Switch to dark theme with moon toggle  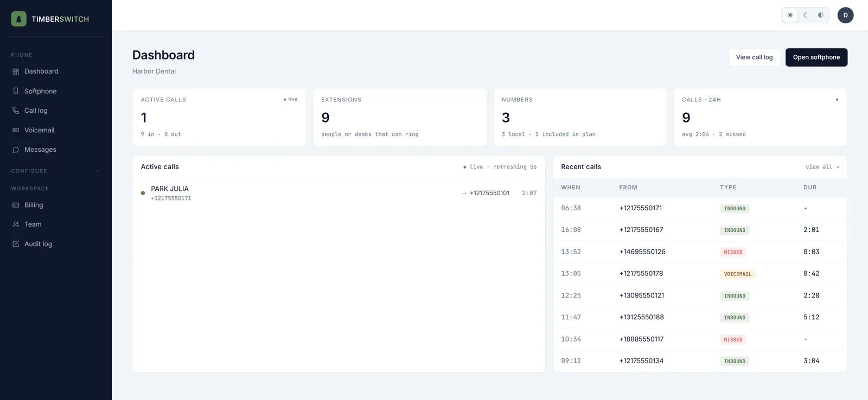point(806,15)
